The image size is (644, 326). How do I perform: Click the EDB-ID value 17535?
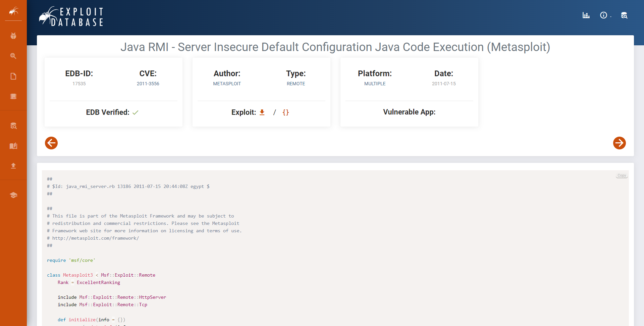[79, 84]
